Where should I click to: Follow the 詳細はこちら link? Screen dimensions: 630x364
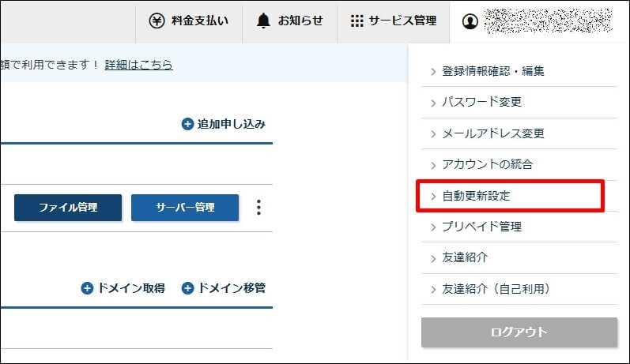(x=138, y=65)
